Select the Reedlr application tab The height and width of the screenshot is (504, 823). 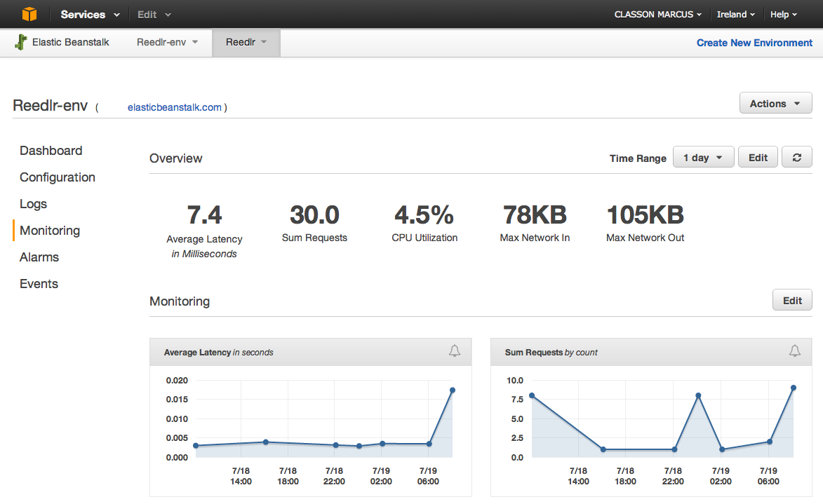click(x=246, y=42)
